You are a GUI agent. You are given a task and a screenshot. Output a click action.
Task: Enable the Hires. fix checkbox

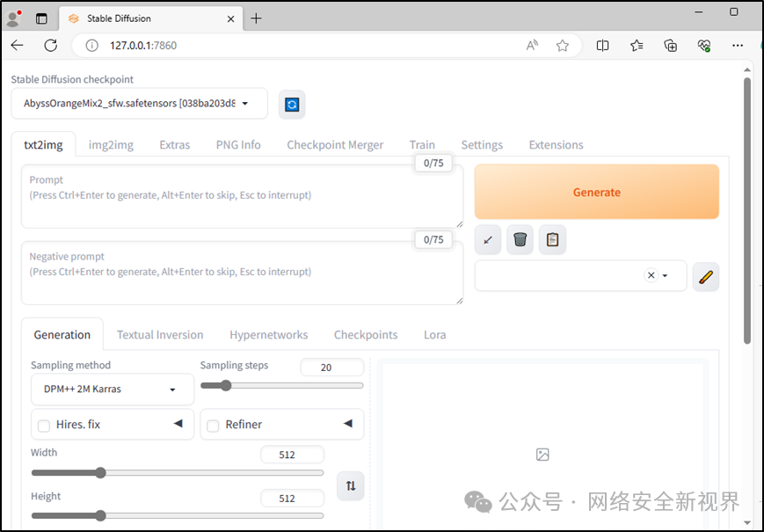click(x=44, y=426)
